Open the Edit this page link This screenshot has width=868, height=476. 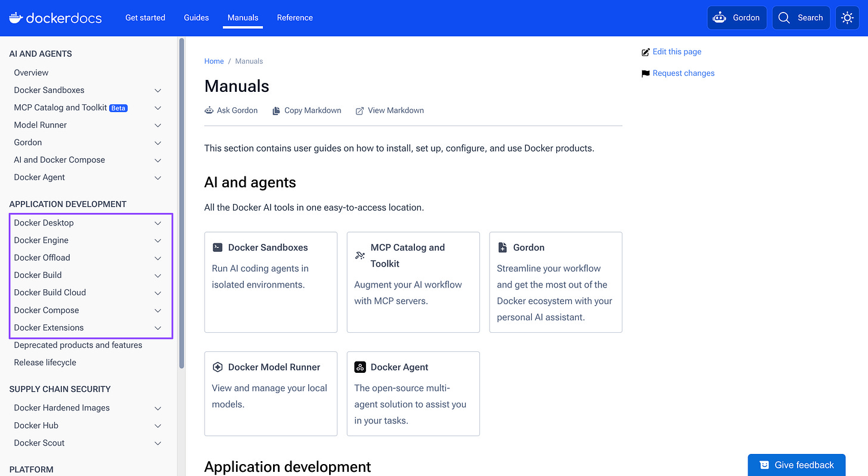677,52
